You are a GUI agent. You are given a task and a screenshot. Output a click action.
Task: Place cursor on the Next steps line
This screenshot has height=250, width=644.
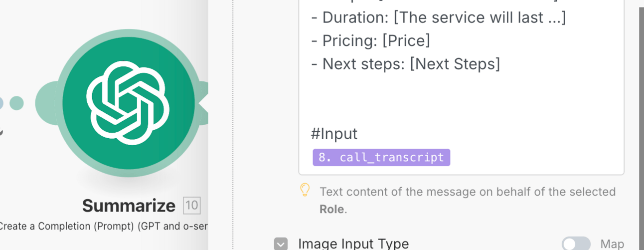click(405, 63)
